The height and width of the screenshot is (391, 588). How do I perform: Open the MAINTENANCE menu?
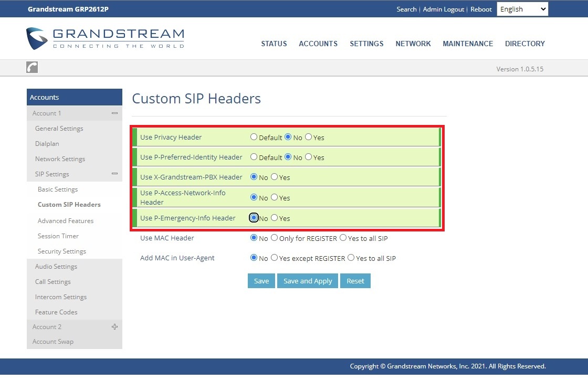click(468, 44)
